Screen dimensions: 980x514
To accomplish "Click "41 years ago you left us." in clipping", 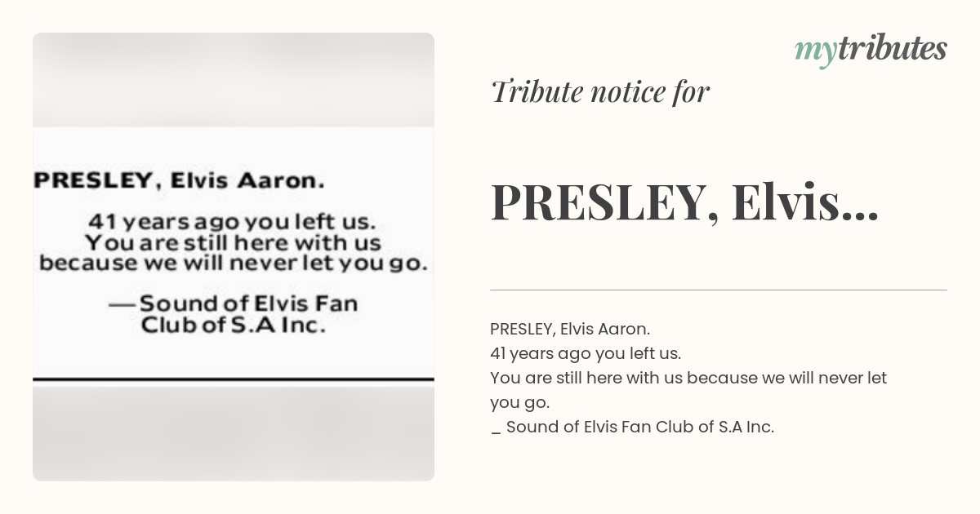I will click(x=232, y=221).
